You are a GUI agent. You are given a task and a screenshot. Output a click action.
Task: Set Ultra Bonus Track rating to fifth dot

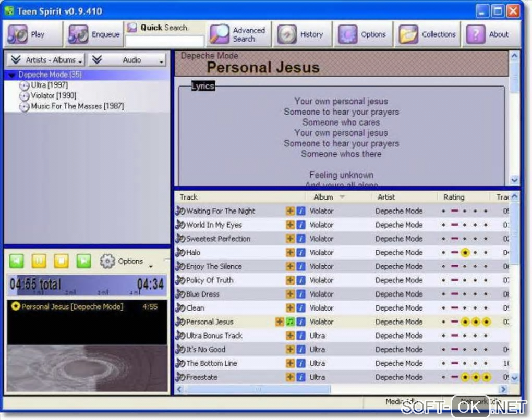point(486,336)
